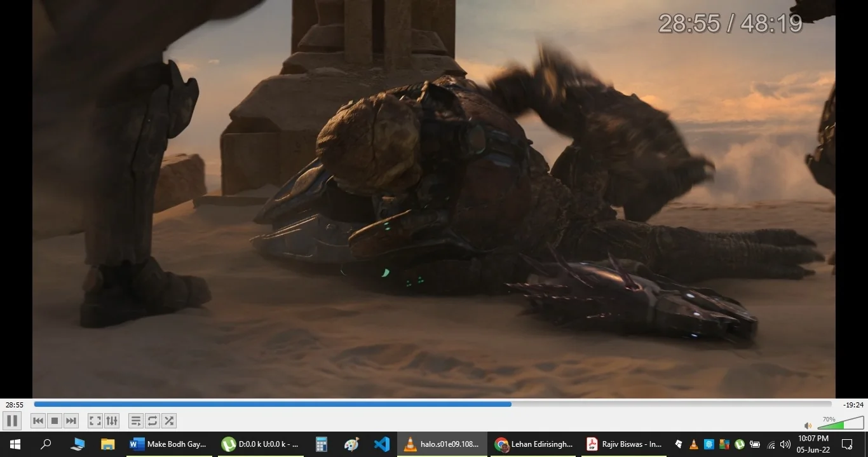The width and height of the screenshot is (868, 457).
Task: Open the Windows notification center
Action: pyautogui.click(x=847, y=444)
